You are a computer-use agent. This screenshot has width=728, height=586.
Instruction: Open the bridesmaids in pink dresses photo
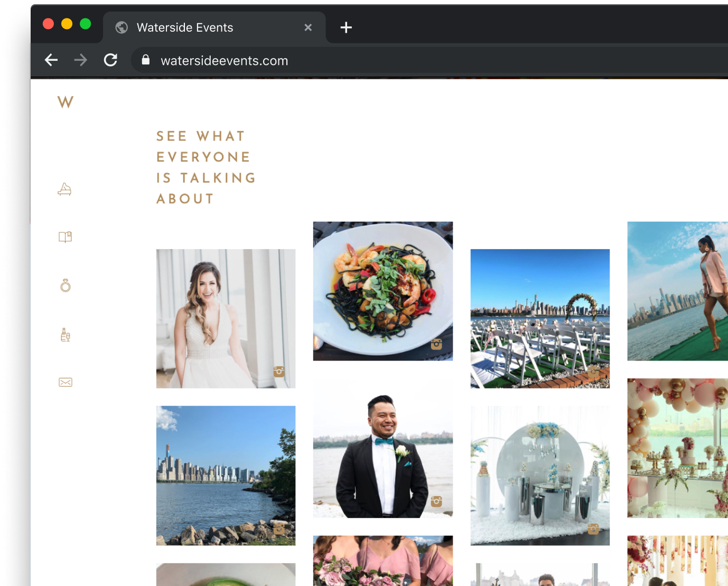coord(383,561)
